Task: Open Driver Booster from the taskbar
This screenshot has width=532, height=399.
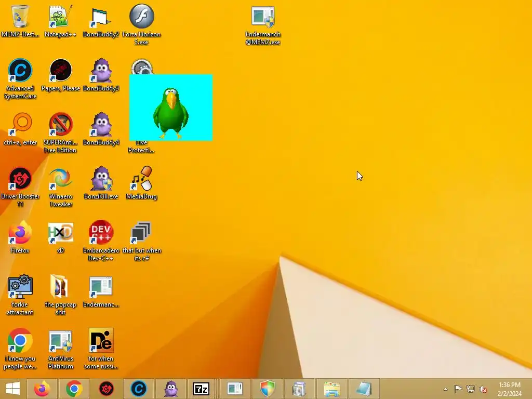Action: coord(106,389)
